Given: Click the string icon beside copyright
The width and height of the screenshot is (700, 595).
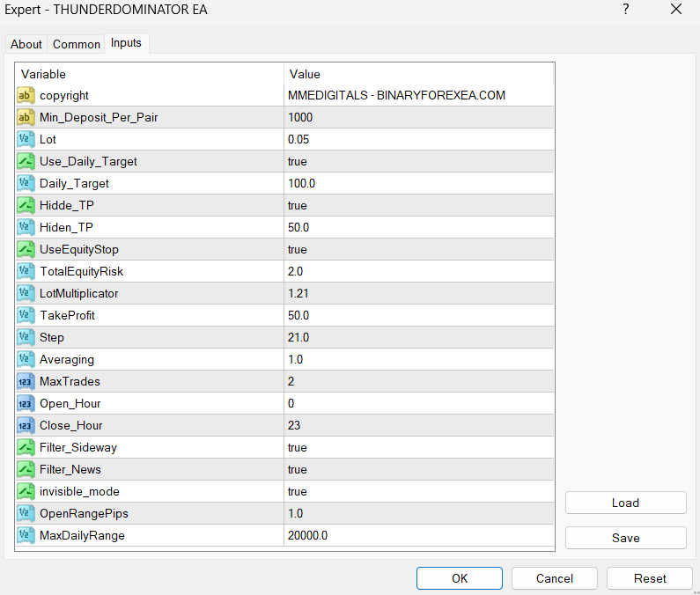Looking at the screenshot, I should (26, 95).
